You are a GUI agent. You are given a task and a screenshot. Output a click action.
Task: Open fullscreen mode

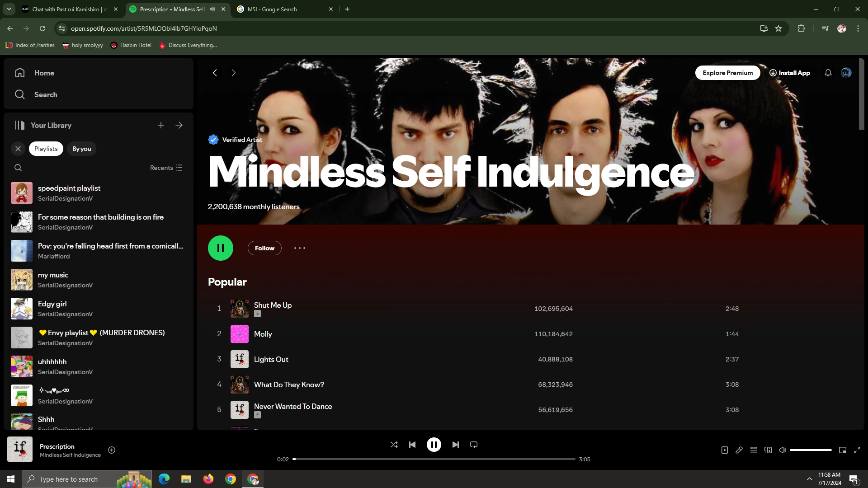pyautogui.click(x=857, y=450)
